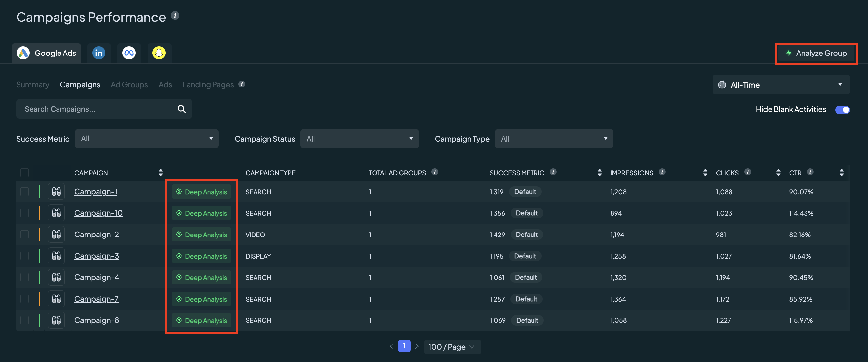Open the Campaign-1 link

(x=96, y=192)
